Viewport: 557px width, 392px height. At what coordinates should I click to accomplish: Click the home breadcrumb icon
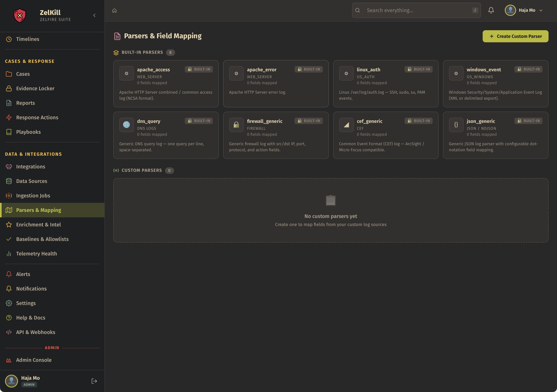114,10
